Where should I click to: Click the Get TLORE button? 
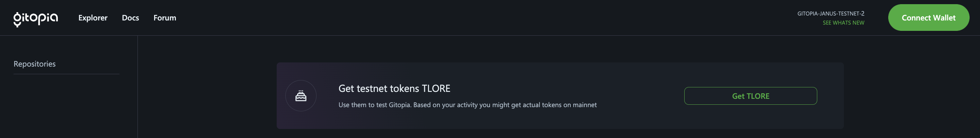coord(750,96)
